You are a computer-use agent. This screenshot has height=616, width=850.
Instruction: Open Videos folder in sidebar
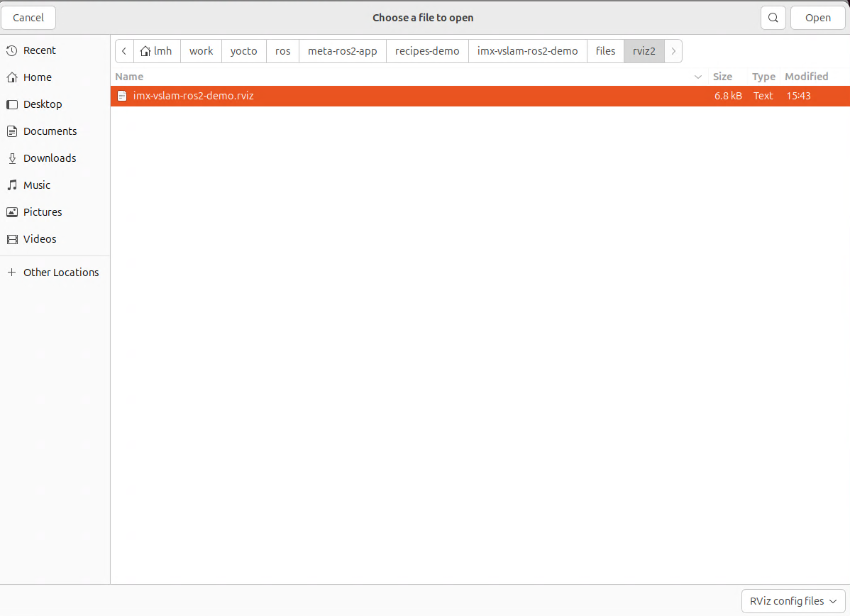tap(40, 239)
